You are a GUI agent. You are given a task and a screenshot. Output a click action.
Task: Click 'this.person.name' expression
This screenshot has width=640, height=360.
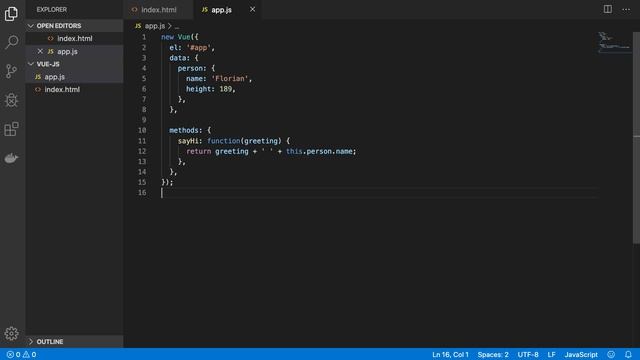[x=319, y=151]
